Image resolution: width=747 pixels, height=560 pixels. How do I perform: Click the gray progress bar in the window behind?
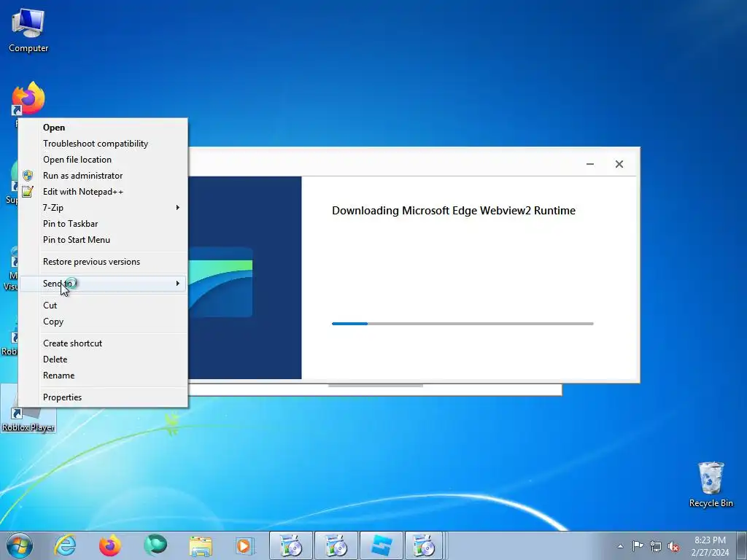click(x=376, y=386)
